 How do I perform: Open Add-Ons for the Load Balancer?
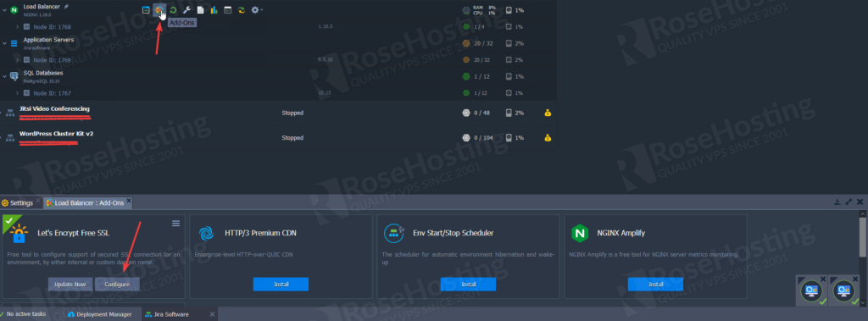click(x=159, y=10)
